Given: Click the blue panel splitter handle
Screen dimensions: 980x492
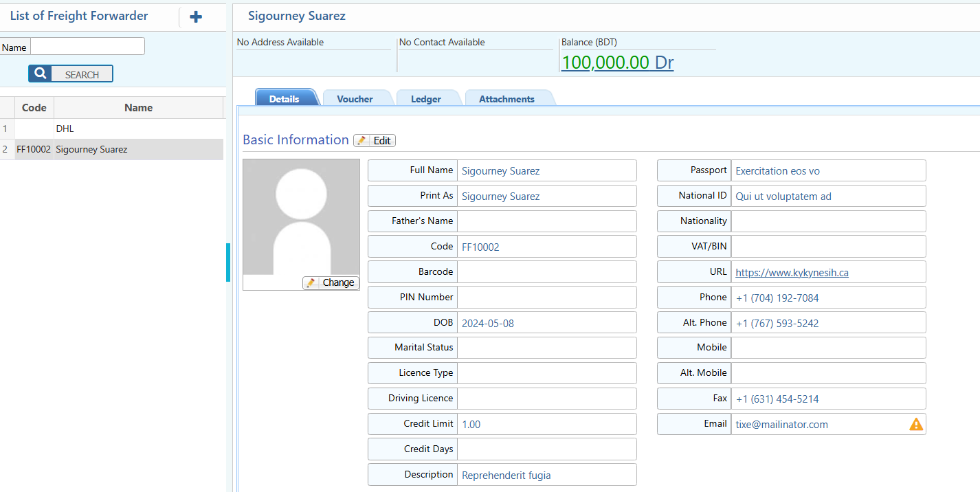Looking at the screenshot, I should click(x=228, y=262).
